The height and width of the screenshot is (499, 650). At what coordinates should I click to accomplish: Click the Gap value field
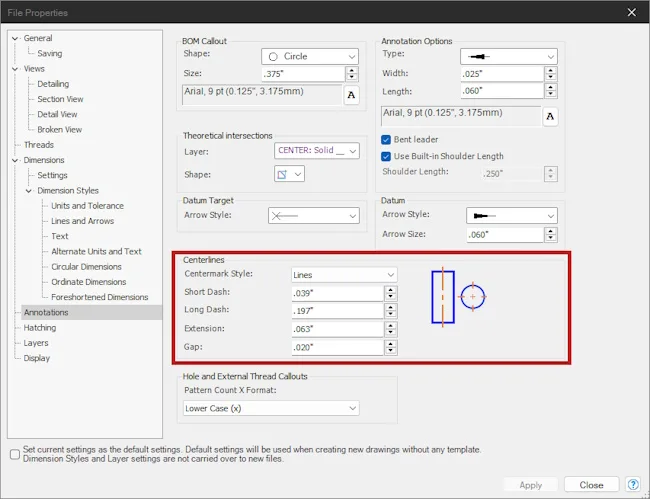[338, 347]
